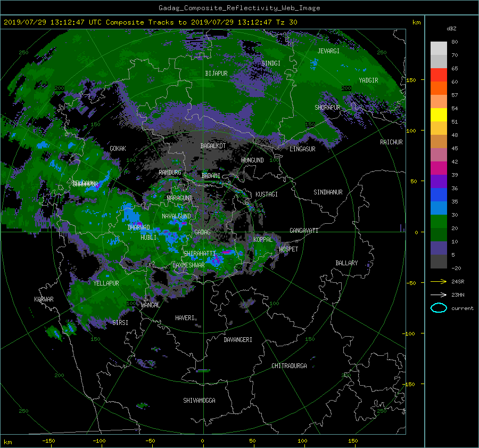The width and height of the screenshot is (479, 448).
Task: Click the YADGIR city label
Action: [368, 80]
